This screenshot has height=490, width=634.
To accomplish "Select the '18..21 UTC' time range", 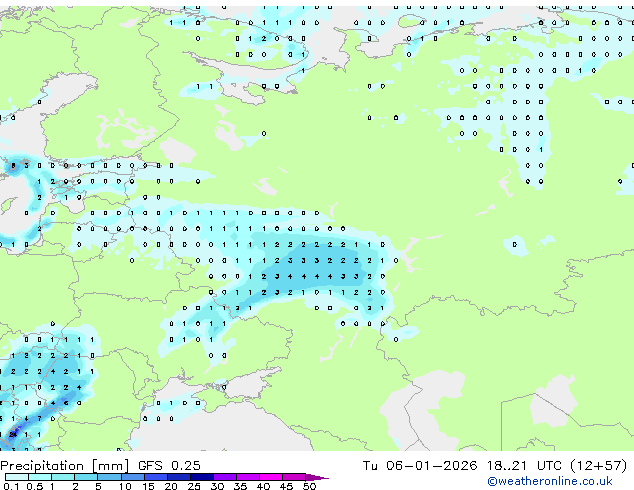I will click(524, 466).
